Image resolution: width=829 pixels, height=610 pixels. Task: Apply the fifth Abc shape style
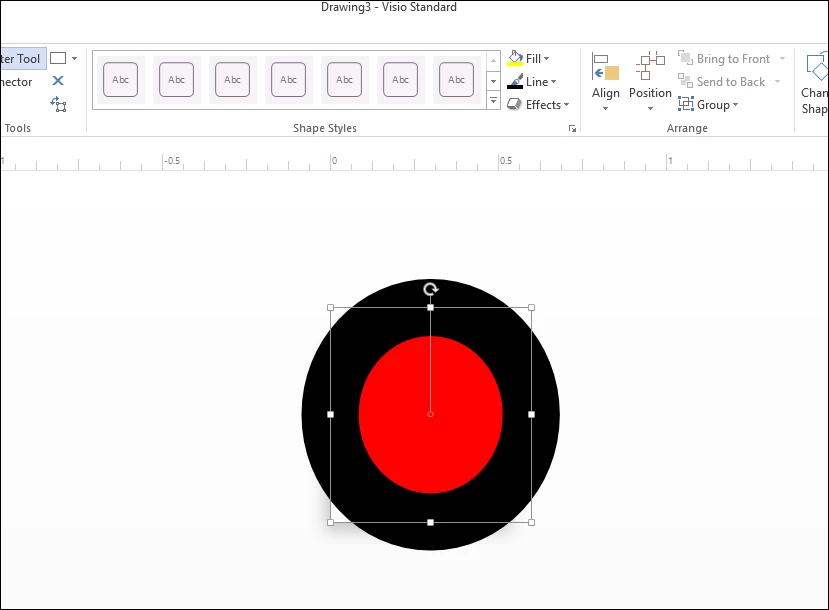[x=345, y=80]
